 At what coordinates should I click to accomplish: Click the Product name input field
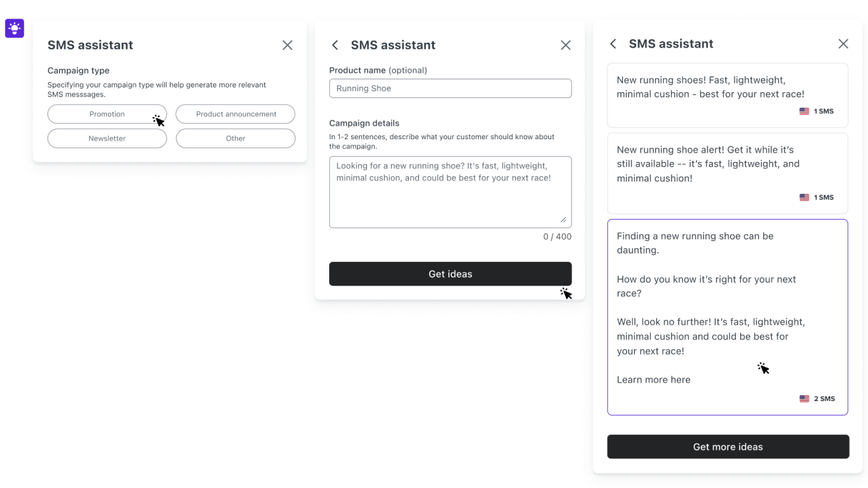(x=450, y=88)
